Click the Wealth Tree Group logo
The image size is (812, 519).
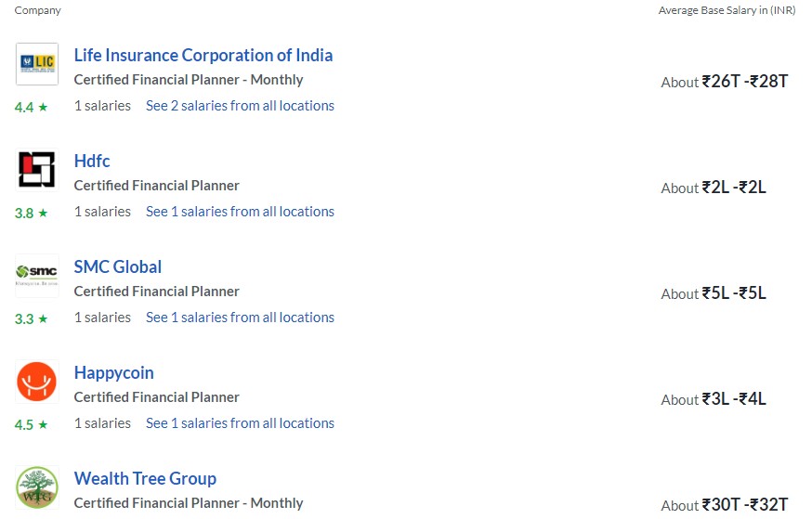[37, 487]
